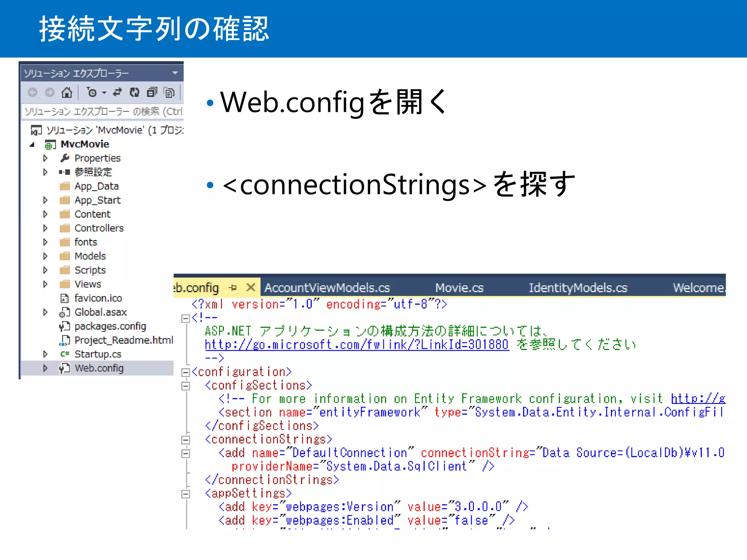This screenshot has height=560, width=747.
Task: Click the Startup.cs C# file icon
Action: 65,354
